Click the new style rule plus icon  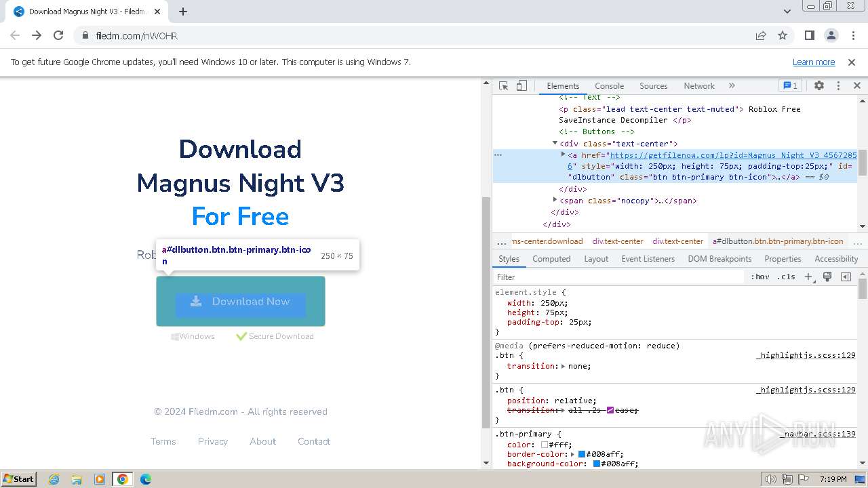click(808, 277)
